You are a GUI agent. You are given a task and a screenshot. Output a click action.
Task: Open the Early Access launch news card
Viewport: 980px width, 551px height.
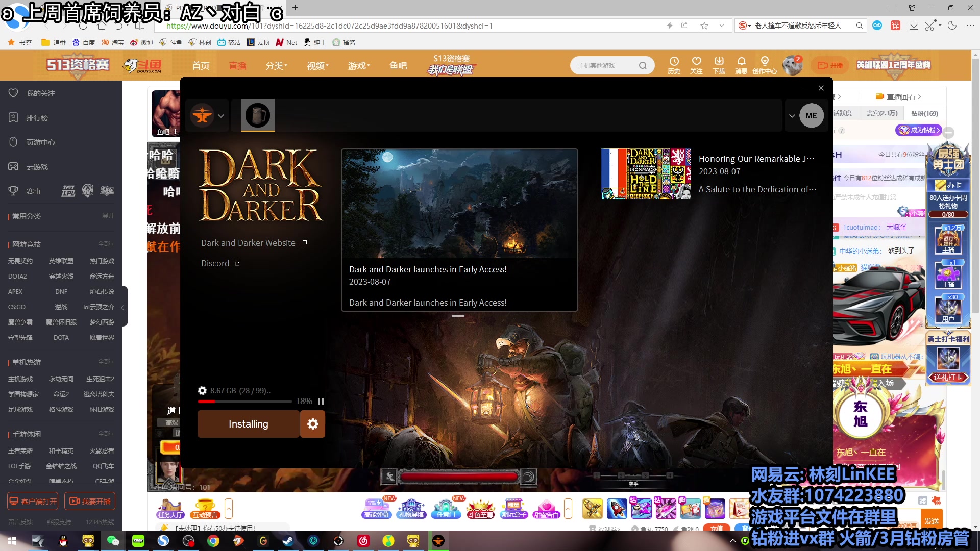(459, 230)
